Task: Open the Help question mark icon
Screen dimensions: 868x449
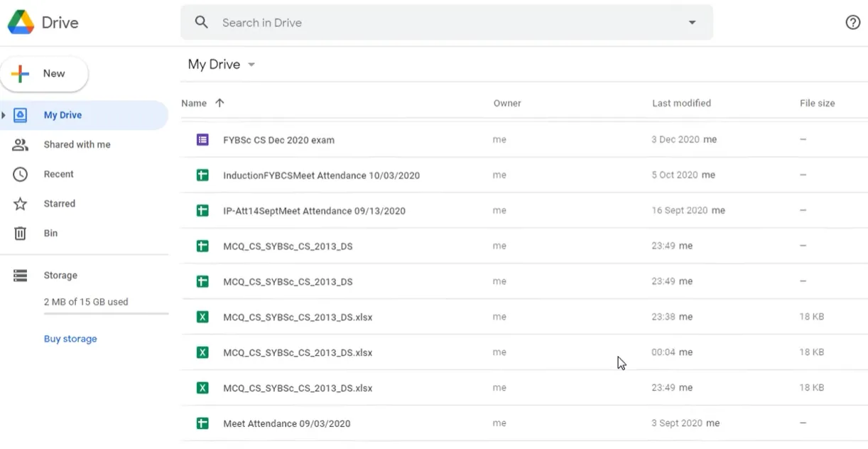Action: 852,23
